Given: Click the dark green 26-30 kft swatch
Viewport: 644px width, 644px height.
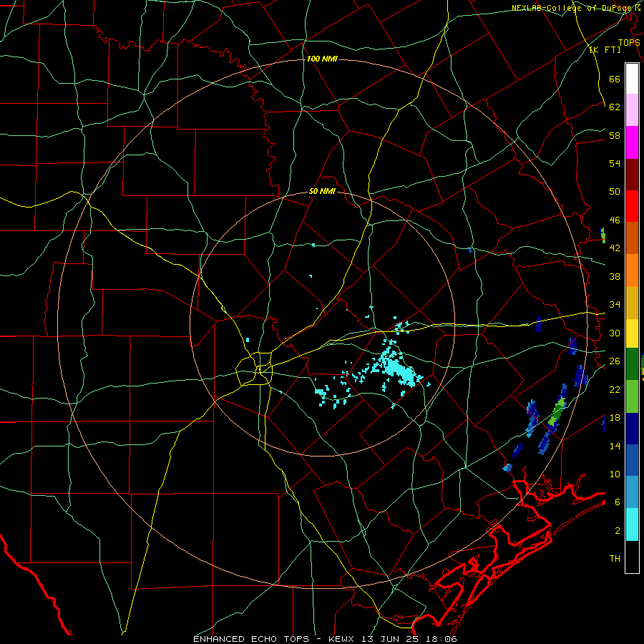Looking at the screenshot, I should [632, 364].
